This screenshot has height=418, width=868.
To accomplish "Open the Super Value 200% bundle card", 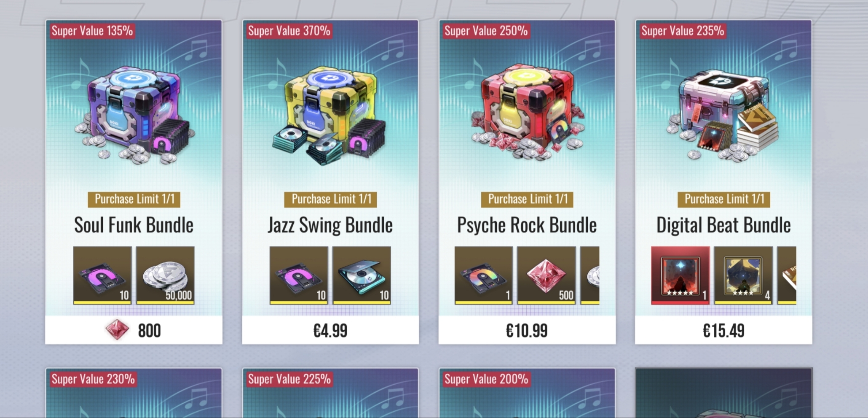I will click(x=527, y=393).
